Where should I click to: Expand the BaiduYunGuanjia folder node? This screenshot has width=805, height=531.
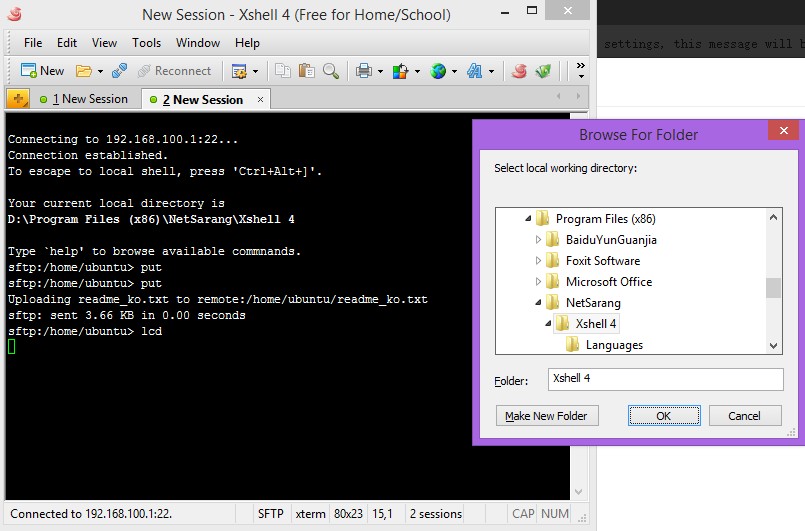[538, 239]
